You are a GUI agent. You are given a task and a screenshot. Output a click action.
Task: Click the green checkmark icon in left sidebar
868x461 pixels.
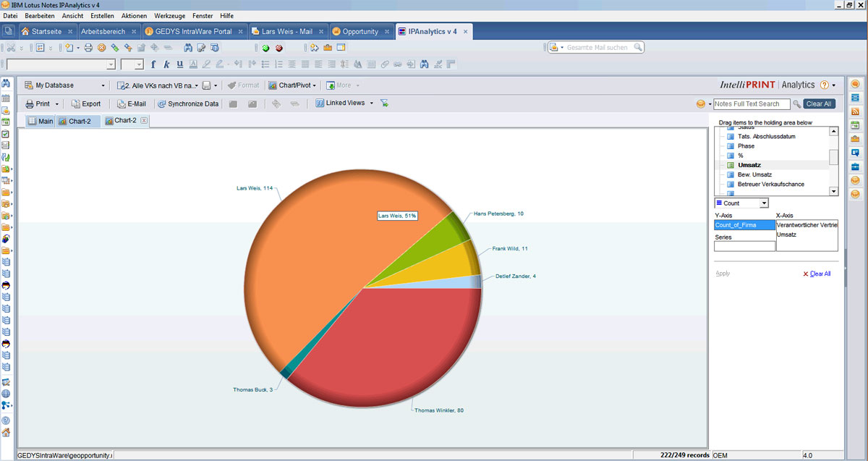point(6,134)
